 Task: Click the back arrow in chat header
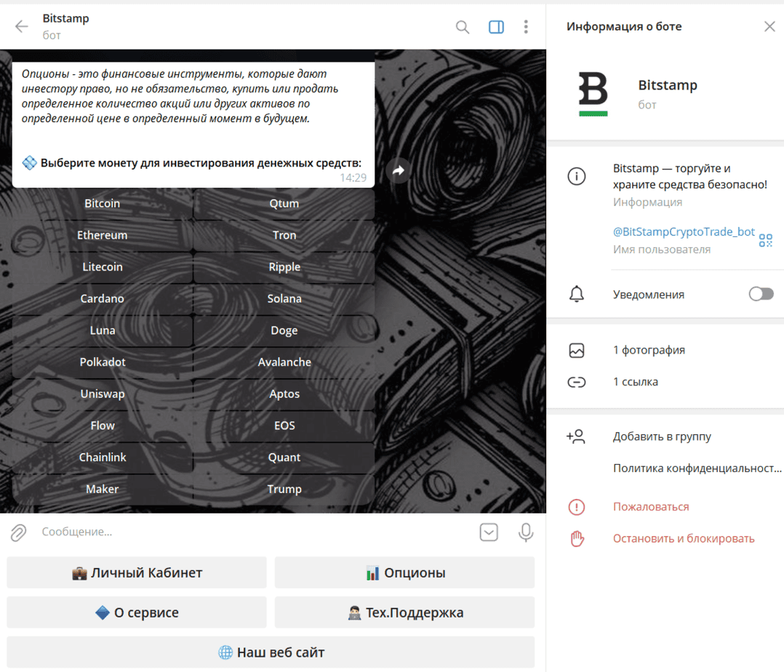pyautogui.click(x=22, y=27)
